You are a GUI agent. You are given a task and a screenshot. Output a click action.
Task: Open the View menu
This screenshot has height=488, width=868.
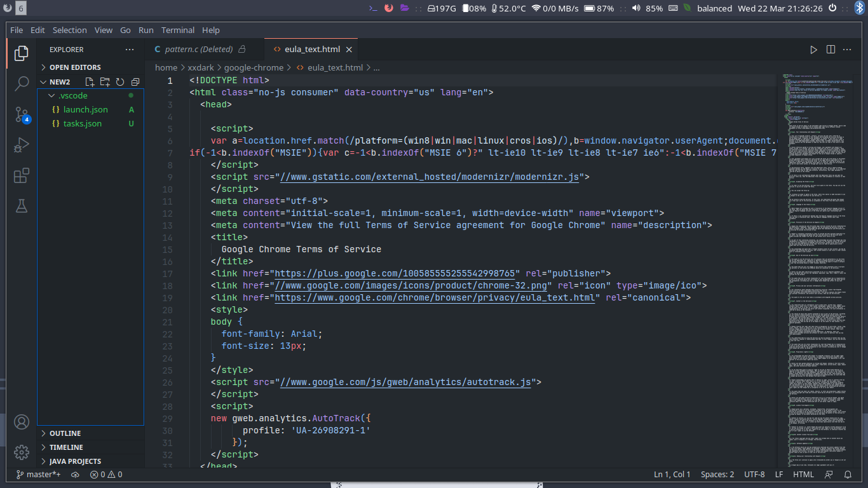[x=104, y=30]
